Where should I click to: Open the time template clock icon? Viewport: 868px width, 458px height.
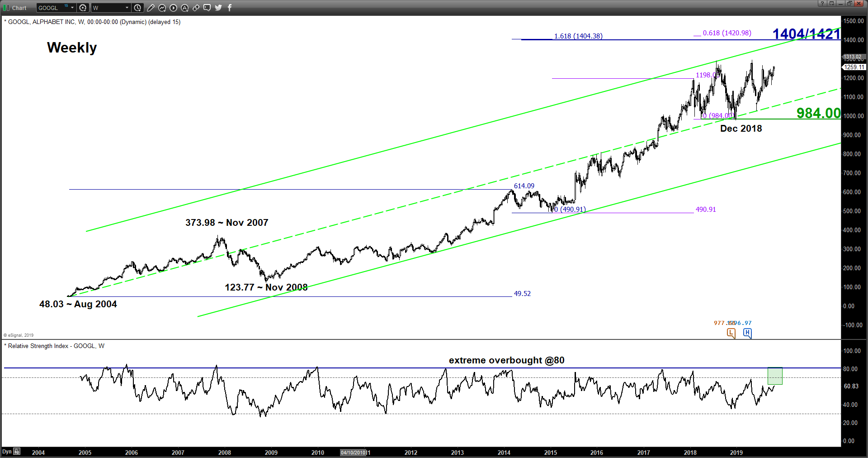click(138, 8)
